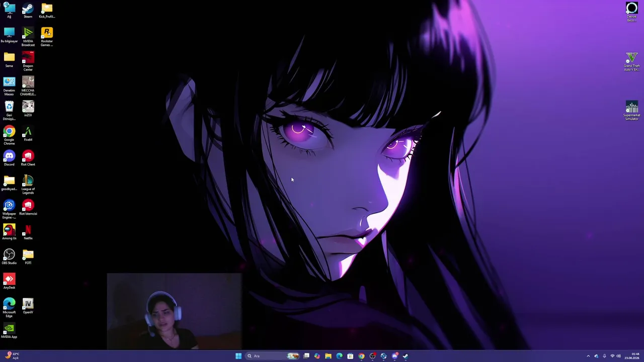The width and height of the screenshot is (644, 362).
Task: Select the League of Legends shortcut
Action: tap(28, 185)
